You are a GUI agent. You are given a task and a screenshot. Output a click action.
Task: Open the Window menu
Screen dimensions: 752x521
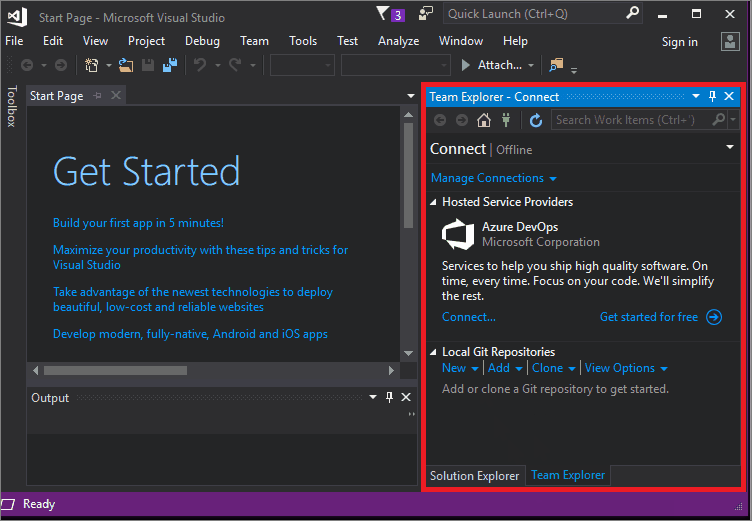pyautogui.click(x=460, y=41)
